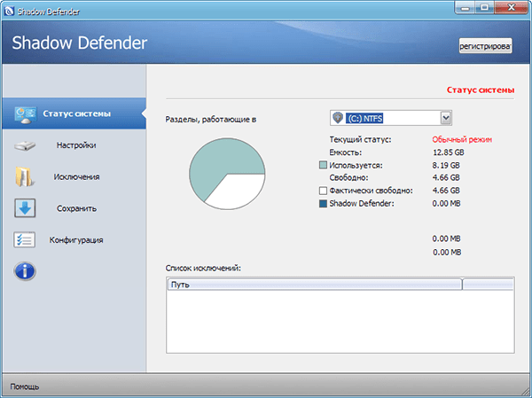Click the 12.85 GB capacity value
Screen dimensions: 532x398
pos(448,152)
